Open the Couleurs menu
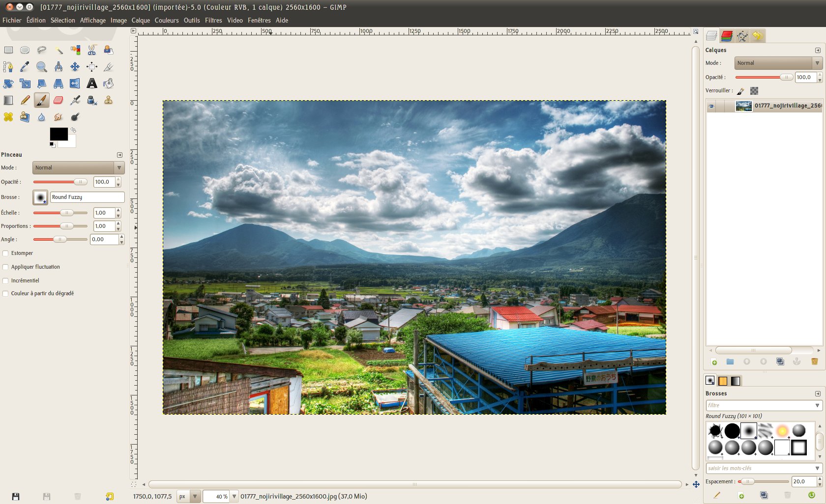 pyautogui.click(x=167, y=20)
